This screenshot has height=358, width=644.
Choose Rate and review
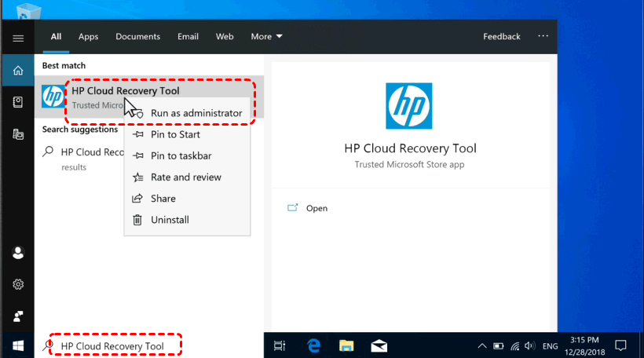click(187, 177)
